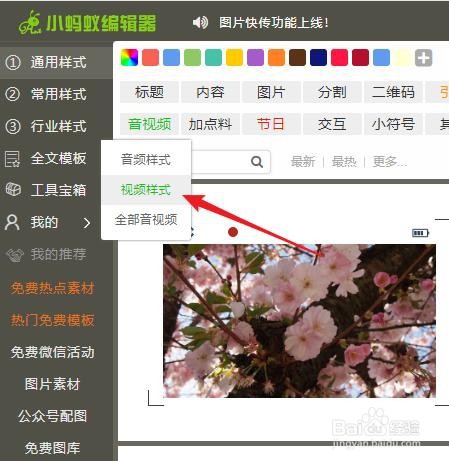Expand the 我的 submenu arrow
The width and height of the screenshot is (449, 461).
click(x=87, y=223)
